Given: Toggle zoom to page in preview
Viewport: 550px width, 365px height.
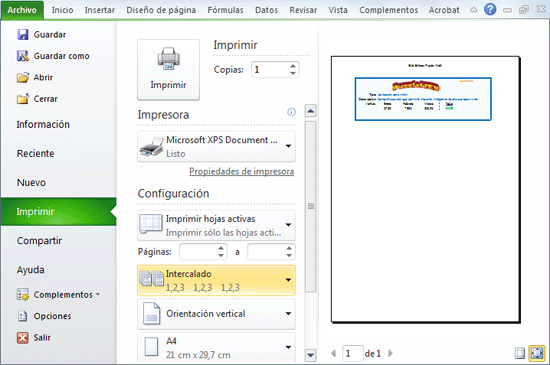Looking at the screenshot, I should coord(537,353).
